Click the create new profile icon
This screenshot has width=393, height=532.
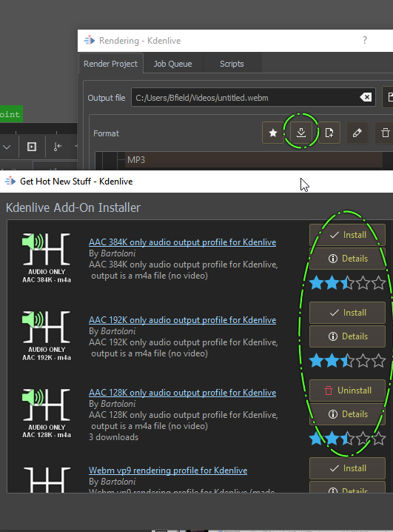coord(329,133)
